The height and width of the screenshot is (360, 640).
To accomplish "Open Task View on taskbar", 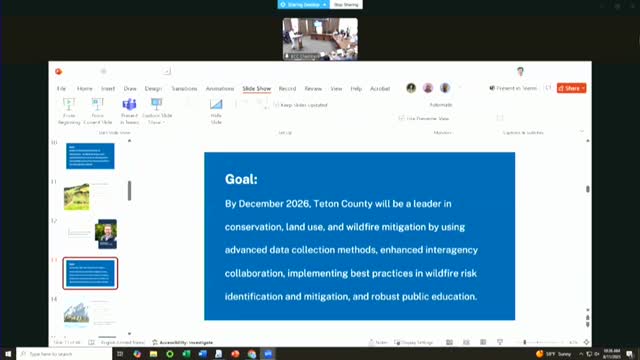I will pyautogui.click(x=120, y=354).
